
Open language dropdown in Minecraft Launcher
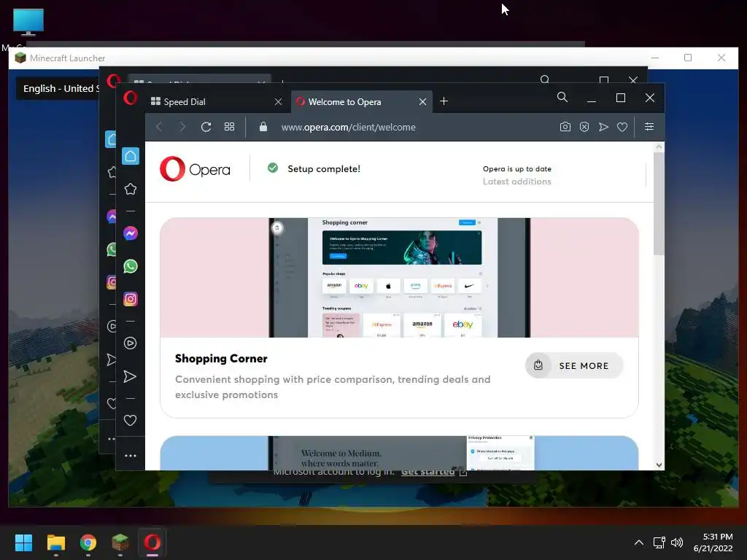click(x=58, y=88)
